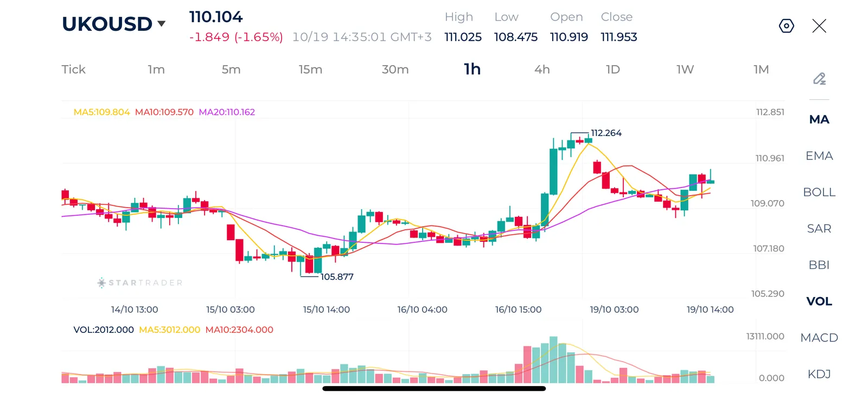Image resolution: width=868 pixels, height=399 pixels.
Task: Switch to the 5m timeframe
Action: [x=231, y=69]
